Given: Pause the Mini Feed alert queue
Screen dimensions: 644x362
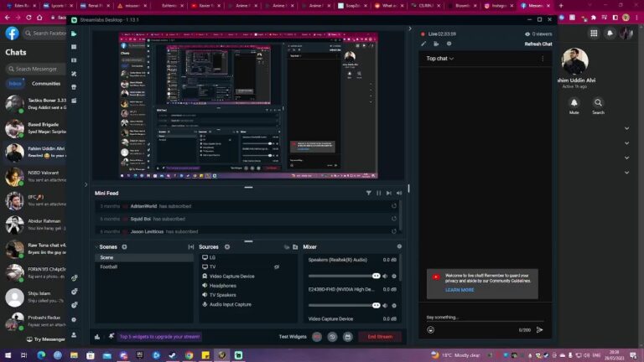Looking at the screenshot, I should tap(378, 193).
